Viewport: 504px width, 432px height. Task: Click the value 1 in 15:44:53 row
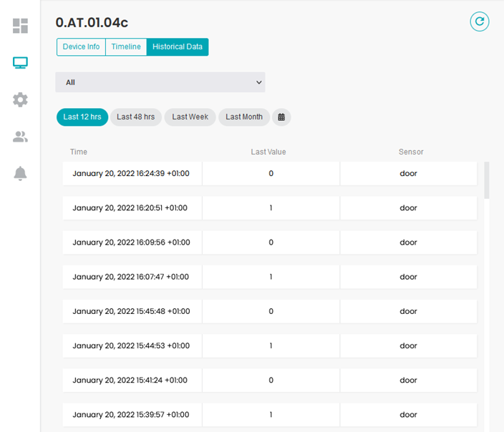pos(271,345)
